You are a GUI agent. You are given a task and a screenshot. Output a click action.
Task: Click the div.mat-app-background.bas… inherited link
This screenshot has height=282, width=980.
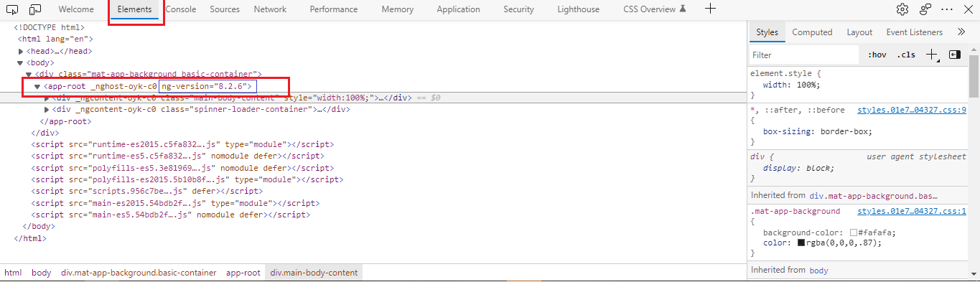[x=873, y=195]
